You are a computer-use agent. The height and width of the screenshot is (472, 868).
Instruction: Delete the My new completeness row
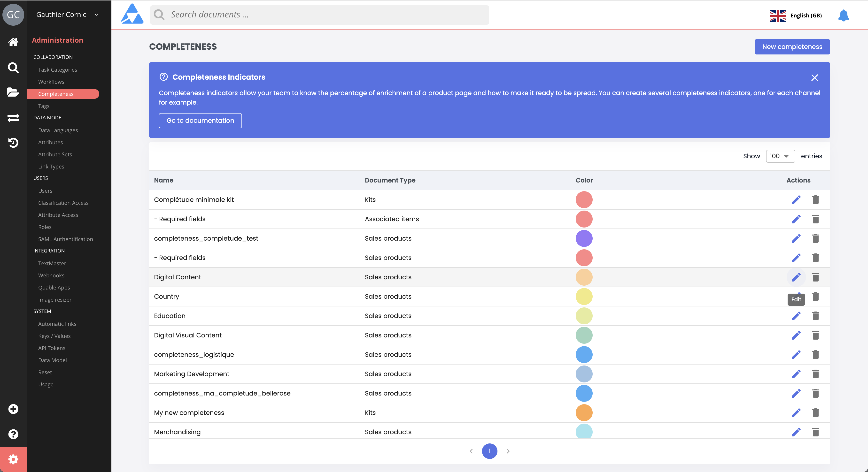tap(815, 413)
